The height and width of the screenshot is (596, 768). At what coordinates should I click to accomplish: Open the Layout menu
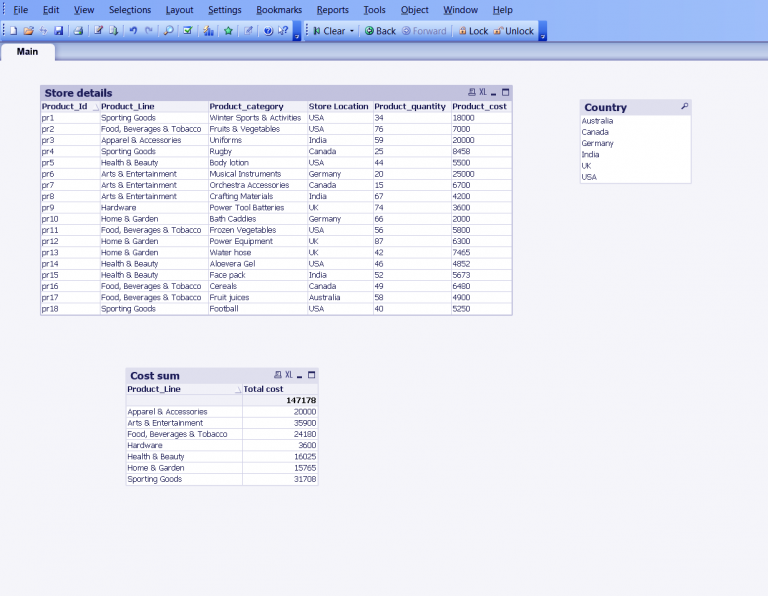179,10
